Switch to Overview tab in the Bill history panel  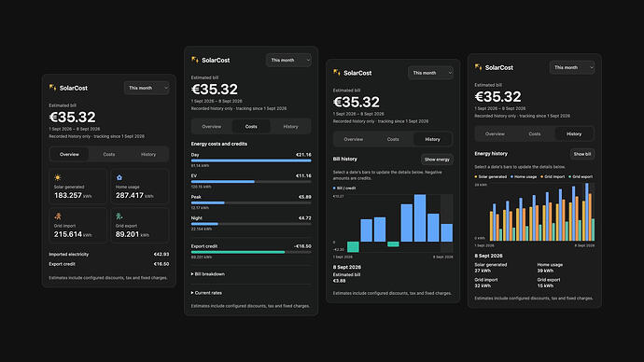pos(353,139)
